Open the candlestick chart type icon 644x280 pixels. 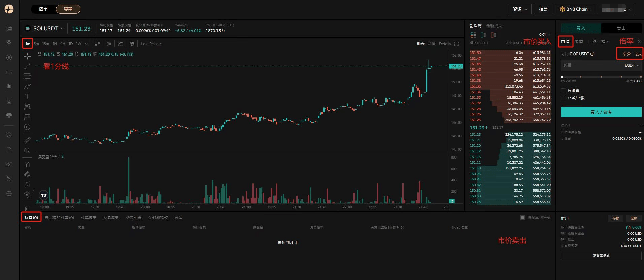[x=109, y=44]
